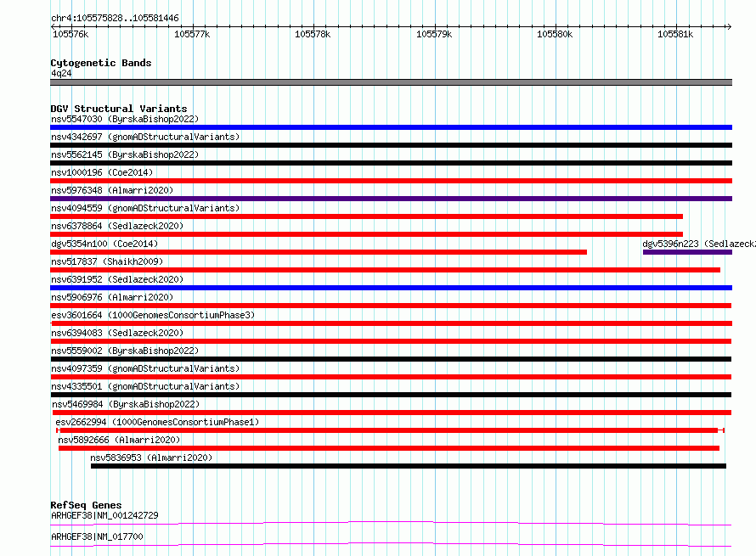Click the left arrow end of ruler

pyautogui.click(x=53, y=26)
